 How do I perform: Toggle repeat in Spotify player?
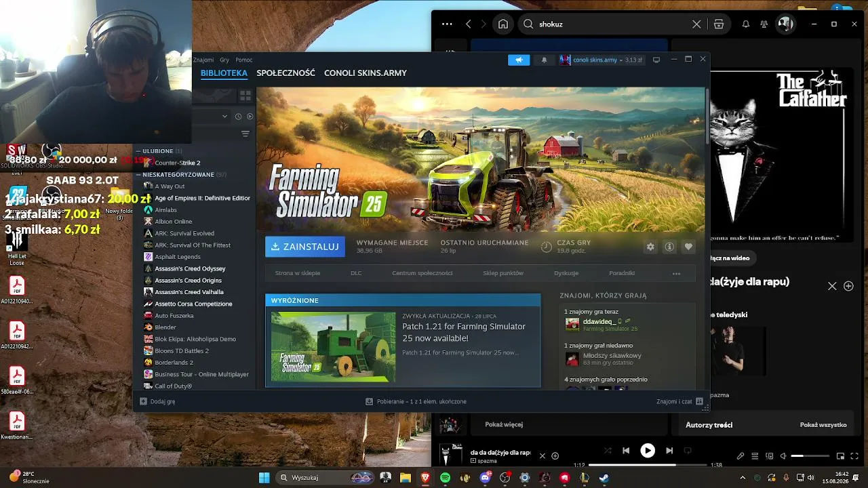(x=688, y=451)
